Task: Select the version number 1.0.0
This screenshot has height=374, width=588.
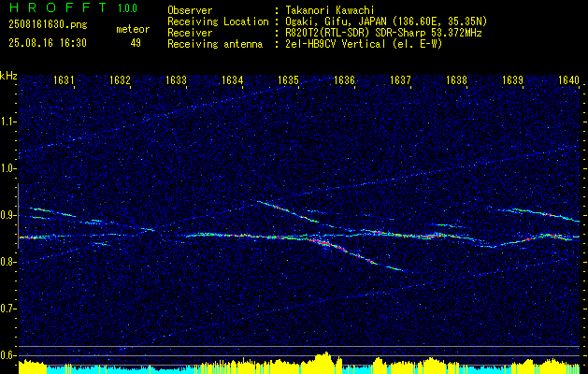Action: [x=127, y=8]
